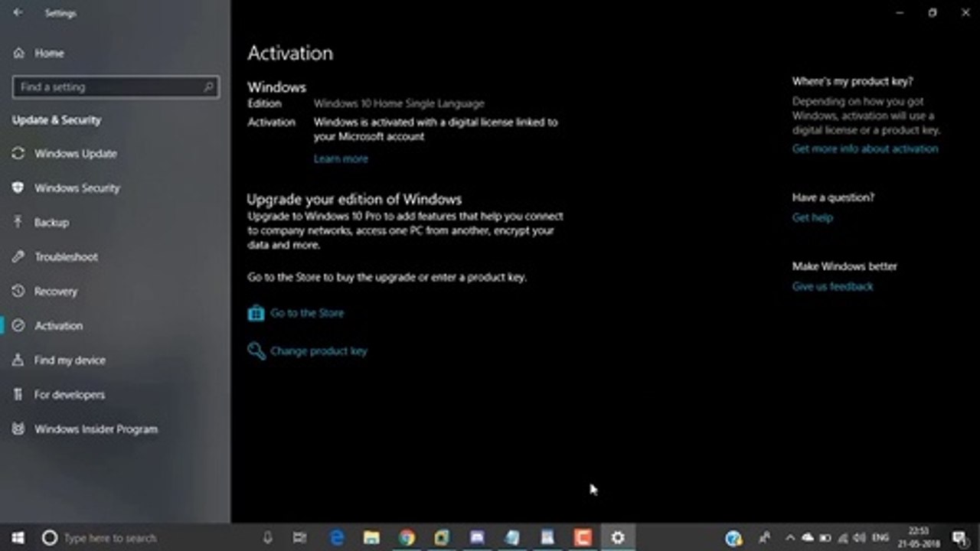The height and width of the screenshot is (551, 980).
Task: Click the help question mark tray icon
Action: (734, 538)
